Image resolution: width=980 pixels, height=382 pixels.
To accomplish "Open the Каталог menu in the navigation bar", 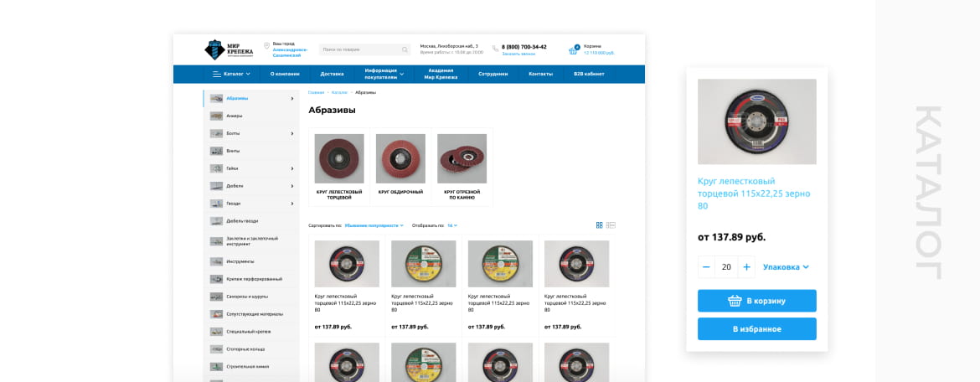I will tap(232, 74).
